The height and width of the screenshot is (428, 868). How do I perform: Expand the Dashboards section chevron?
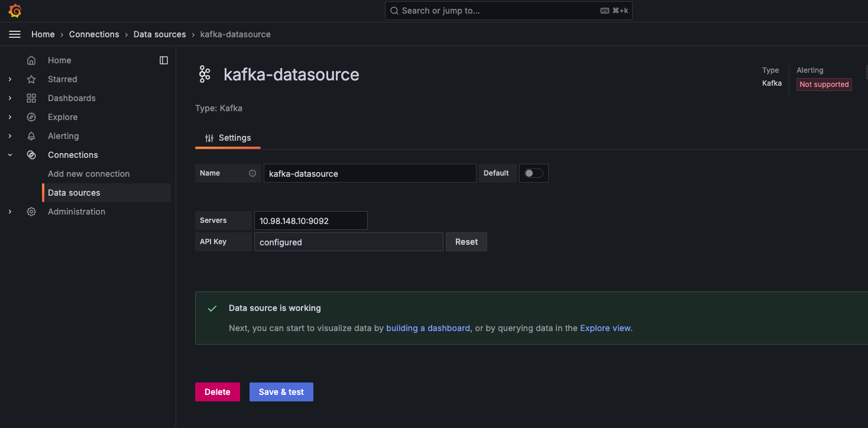click(x=10, y=98)
